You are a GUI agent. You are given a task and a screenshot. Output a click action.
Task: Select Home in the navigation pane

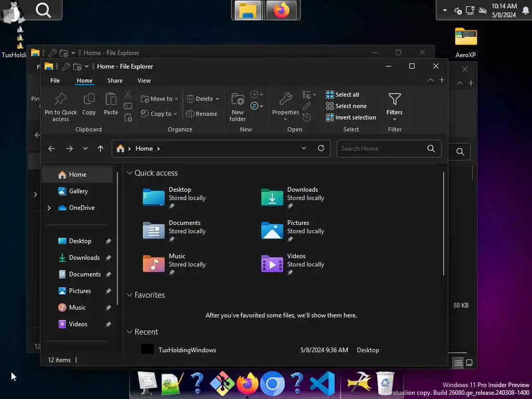78,175
